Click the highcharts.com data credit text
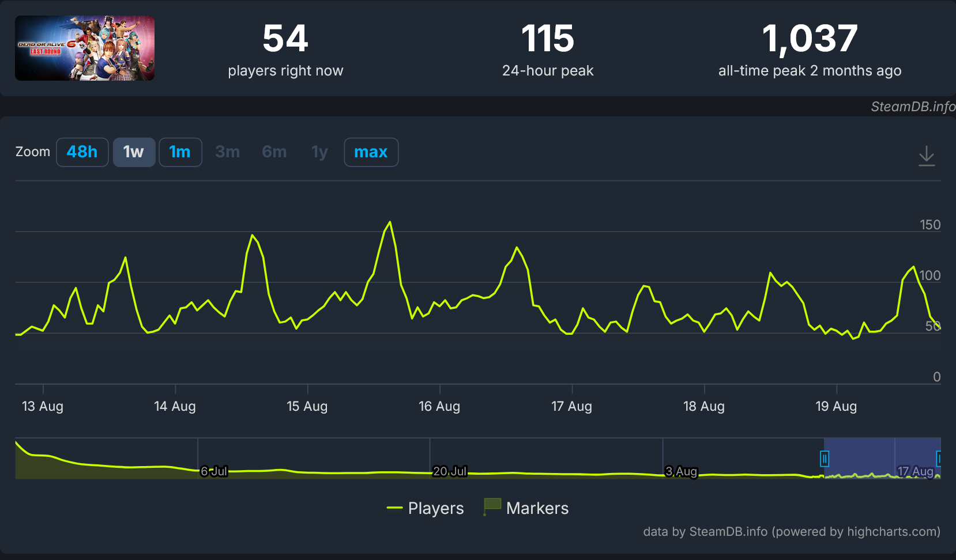This screenshot has height=560, width=956. (792, 531)
